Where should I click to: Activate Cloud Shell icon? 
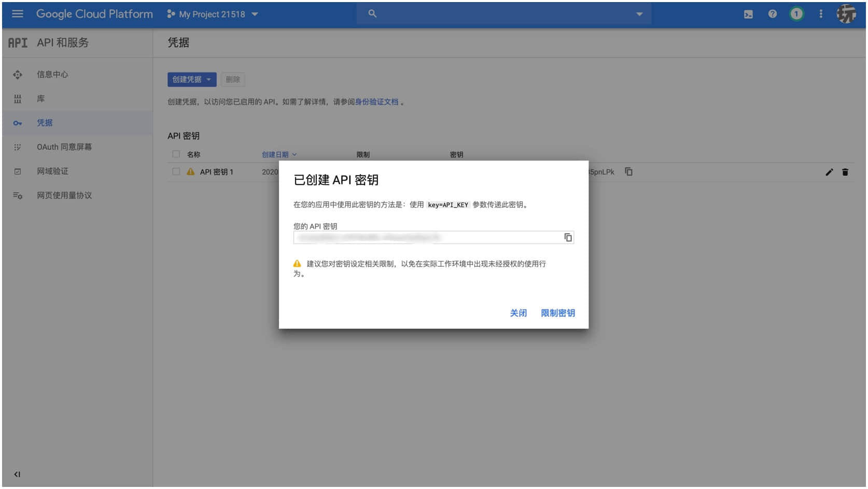point(748,15)
